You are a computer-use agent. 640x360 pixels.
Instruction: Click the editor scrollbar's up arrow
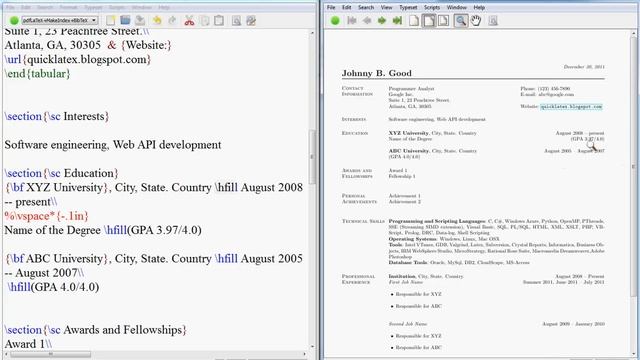[312, 32]
